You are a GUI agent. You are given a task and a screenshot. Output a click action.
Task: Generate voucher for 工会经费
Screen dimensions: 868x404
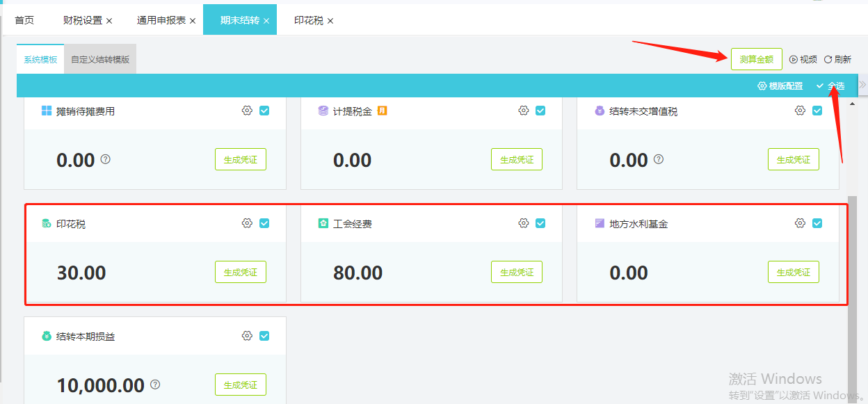(517, 273)
